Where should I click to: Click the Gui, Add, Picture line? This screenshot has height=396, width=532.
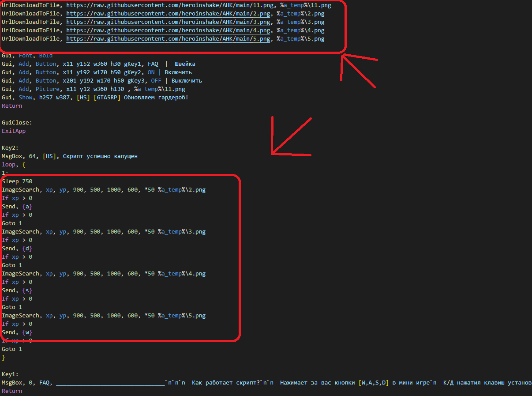[93, 89]
